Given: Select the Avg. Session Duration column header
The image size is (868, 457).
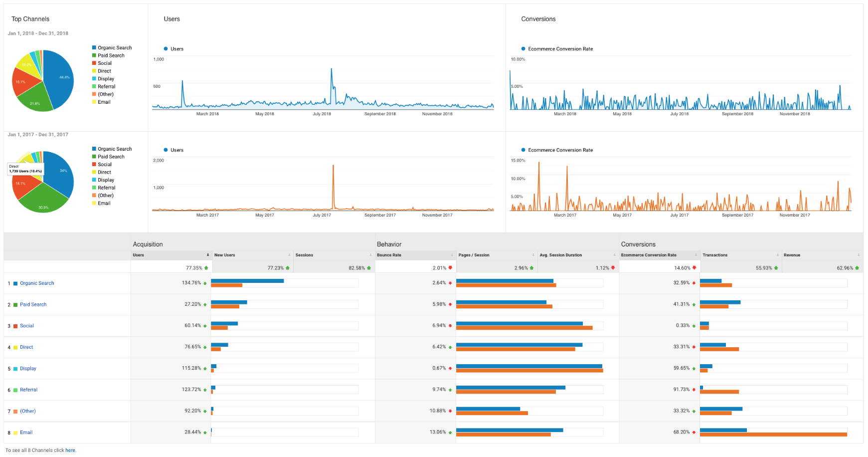Looking at the screenshot, I should [x=560, y=255].
